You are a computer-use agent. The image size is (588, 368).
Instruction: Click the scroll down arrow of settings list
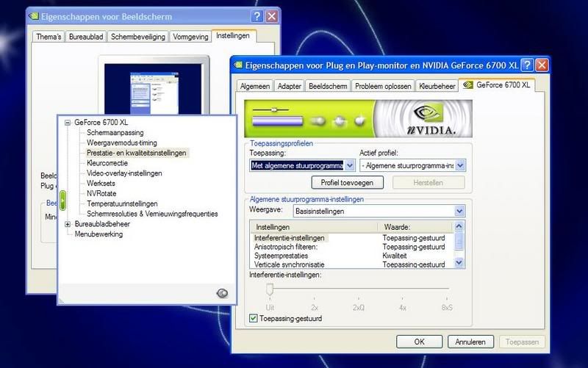click(x=459, y=263)
